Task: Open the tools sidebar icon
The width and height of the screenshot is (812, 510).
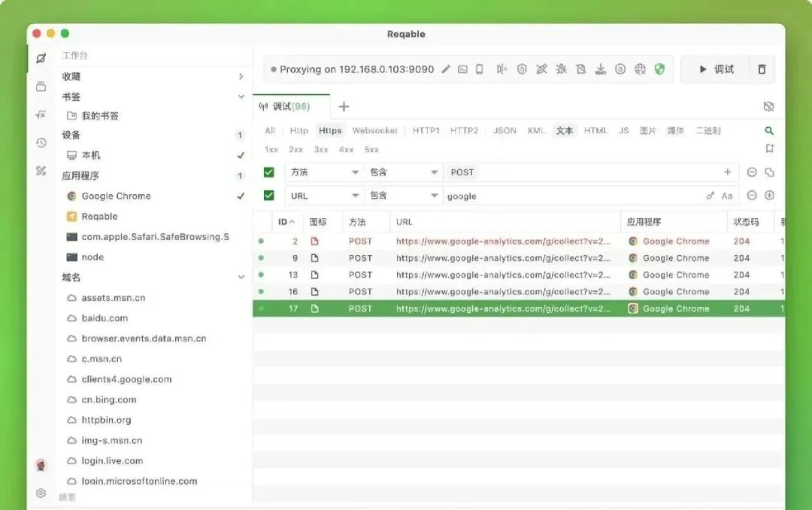Action: point(41,171)
